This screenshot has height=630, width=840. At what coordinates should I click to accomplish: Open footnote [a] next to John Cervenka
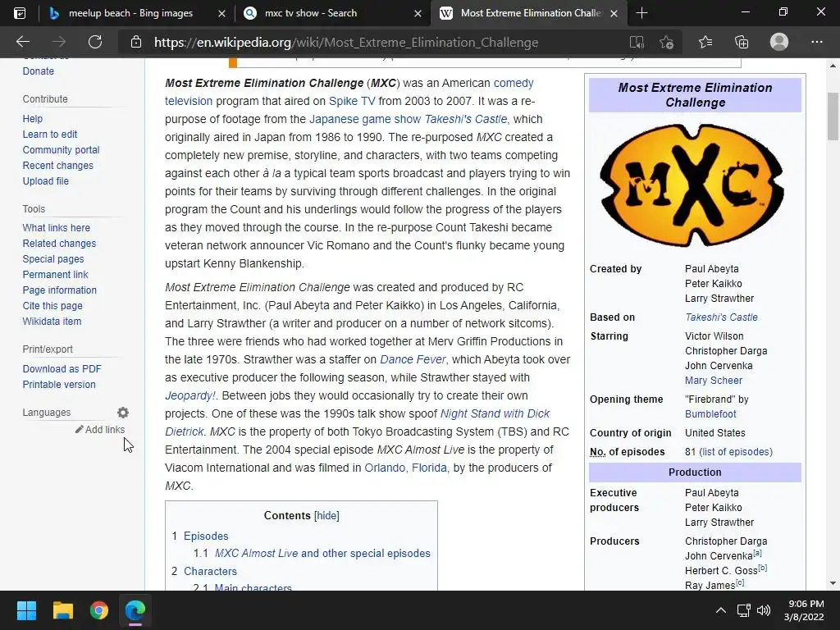pyautogui.click(x=757, y=554)
